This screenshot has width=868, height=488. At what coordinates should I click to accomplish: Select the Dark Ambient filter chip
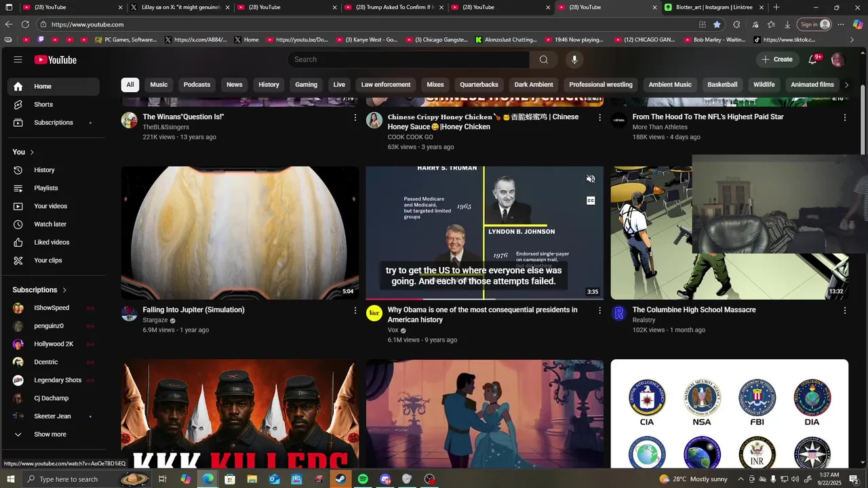tap(534, 85)
